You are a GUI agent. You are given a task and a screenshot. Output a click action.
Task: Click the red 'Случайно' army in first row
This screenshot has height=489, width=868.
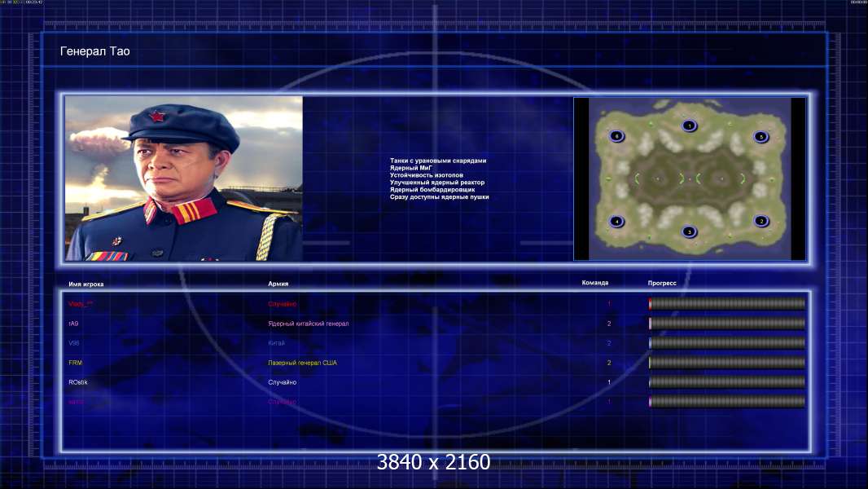point(283,304)
